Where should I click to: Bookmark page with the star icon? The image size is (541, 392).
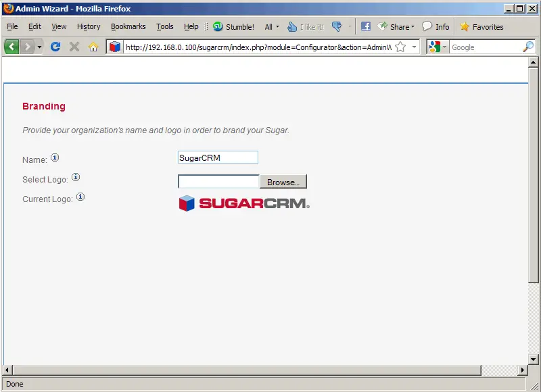(x=400, y=47)
